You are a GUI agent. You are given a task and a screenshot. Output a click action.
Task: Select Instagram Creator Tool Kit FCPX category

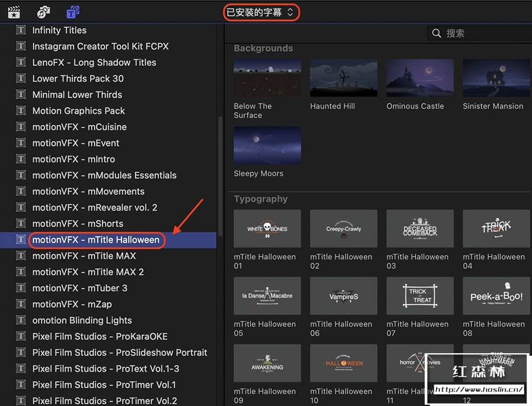100,46
